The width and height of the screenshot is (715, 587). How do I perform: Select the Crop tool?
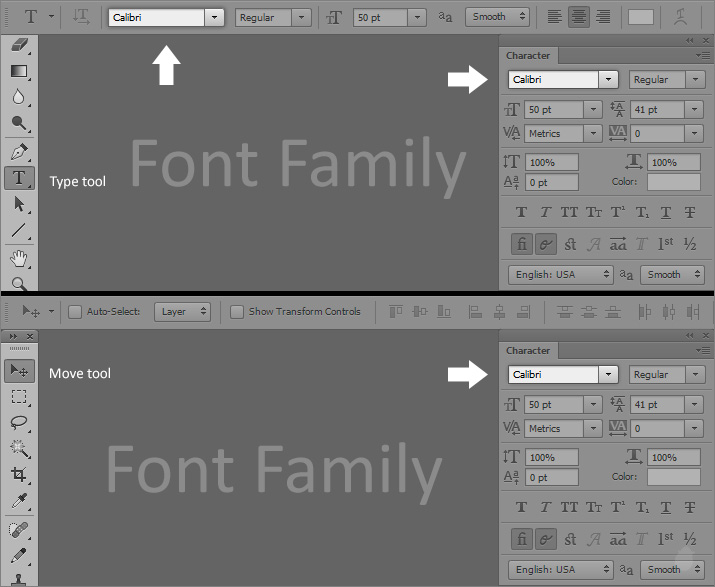click(19, 474)
